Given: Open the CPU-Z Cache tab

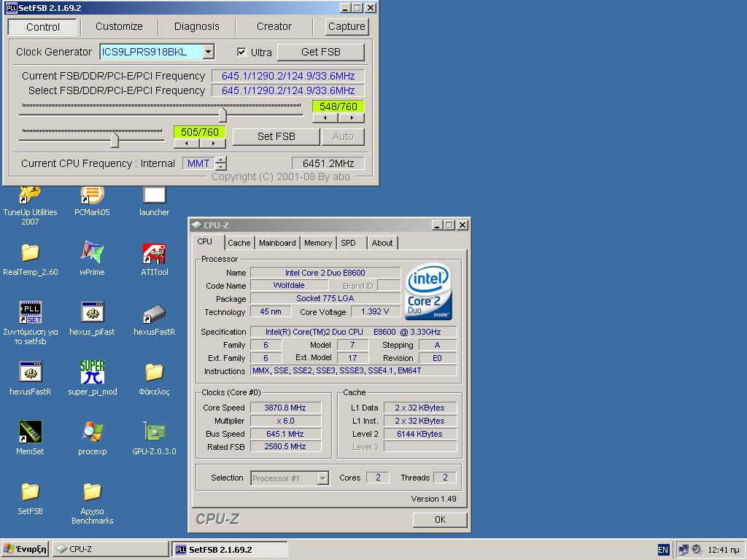Looking at the screenshot, I should (x=239, y=243).
